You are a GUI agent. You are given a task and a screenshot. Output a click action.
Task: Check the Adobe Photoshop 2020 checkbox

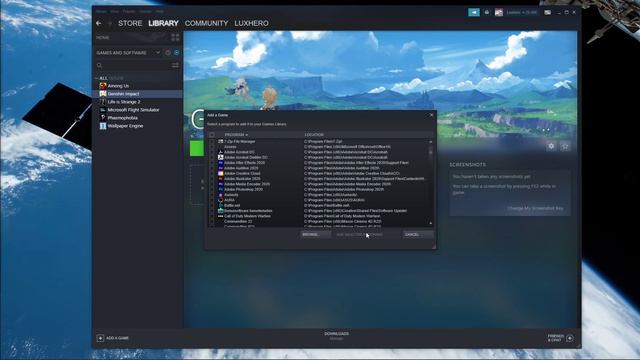click(x=212, y=189)
